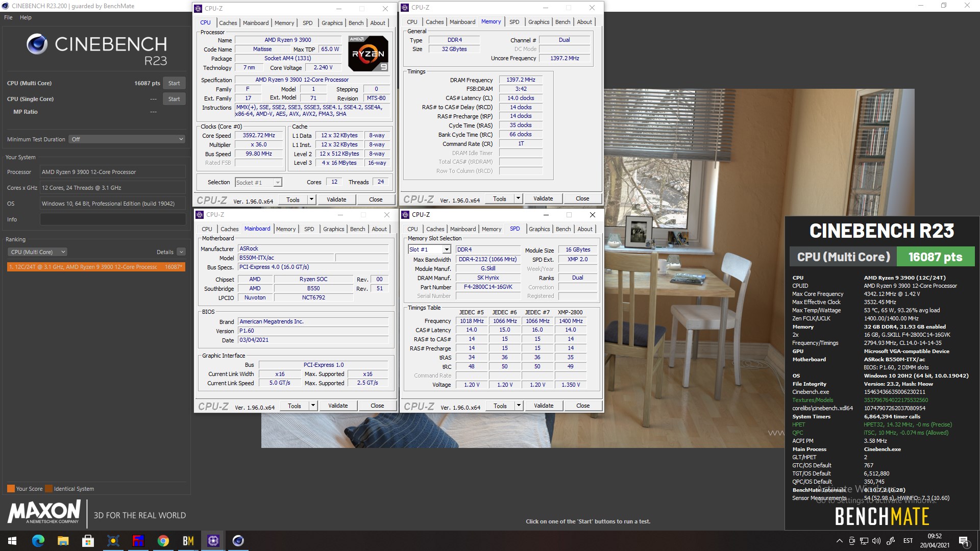Show hidden system tray icons

839,541
